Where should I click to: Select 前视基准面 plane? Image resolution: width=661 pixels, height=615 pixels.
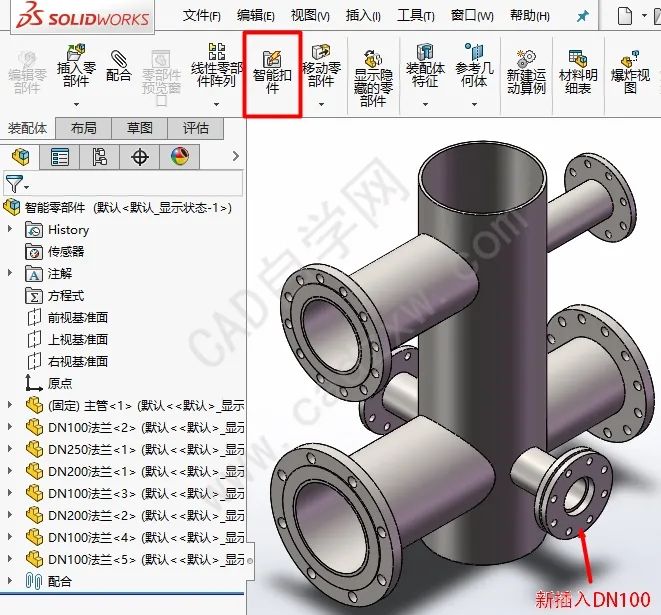[67, 317]
